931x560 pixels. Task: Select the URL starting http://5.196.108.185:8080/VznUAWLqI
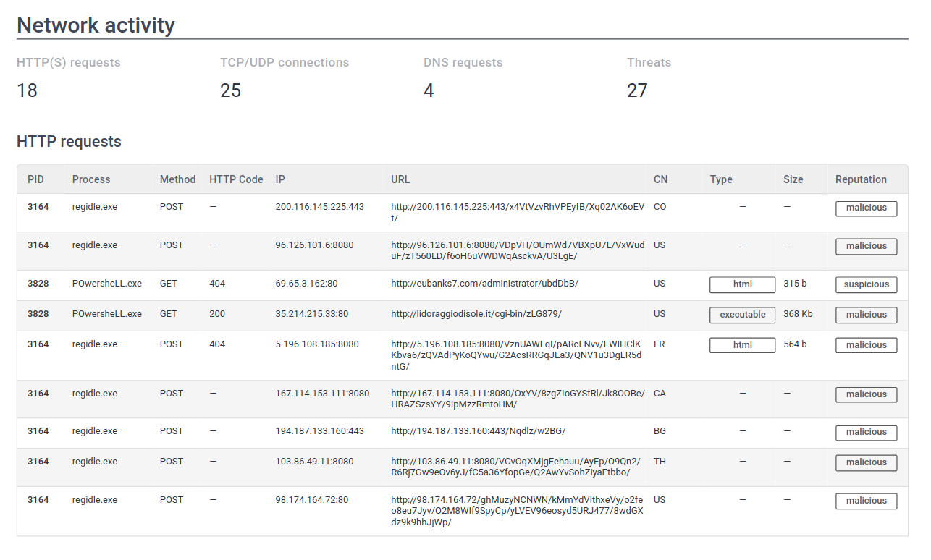tap(517, 356)
